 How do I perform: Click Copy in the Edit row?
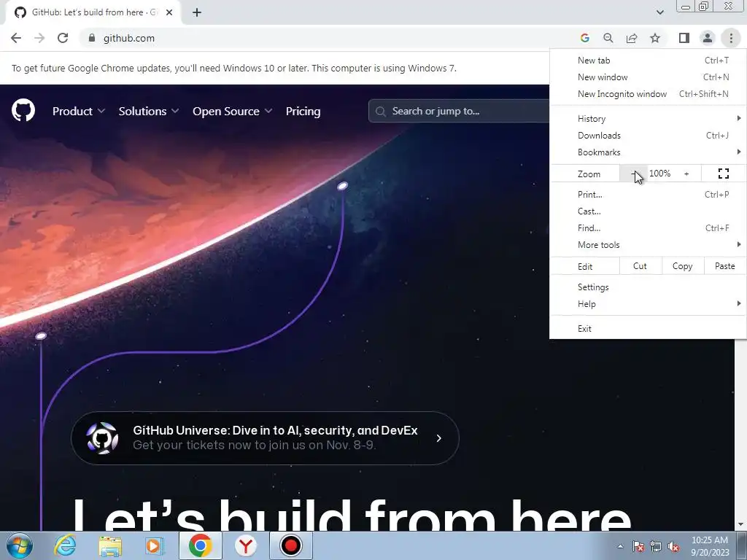[x=682, y=266]
